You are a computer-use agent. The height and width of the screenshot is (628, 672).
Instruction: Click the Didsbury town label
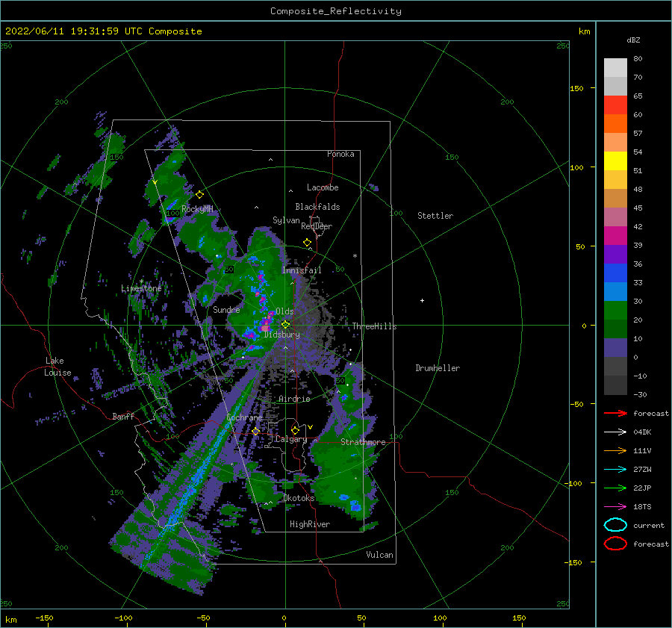tap(281, 335)
